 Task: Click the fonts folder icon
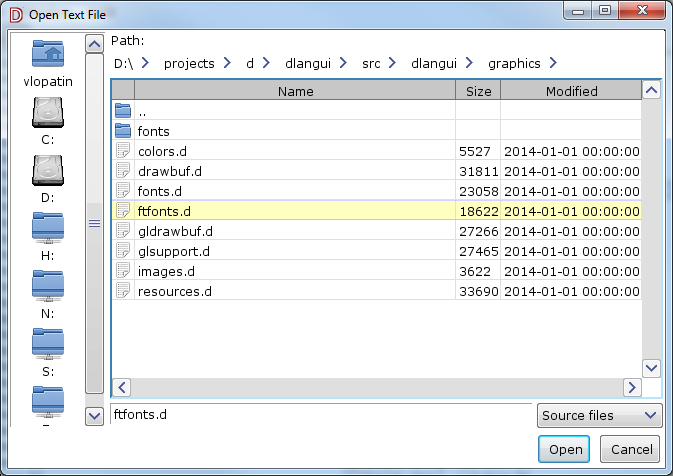click(123, 131)
